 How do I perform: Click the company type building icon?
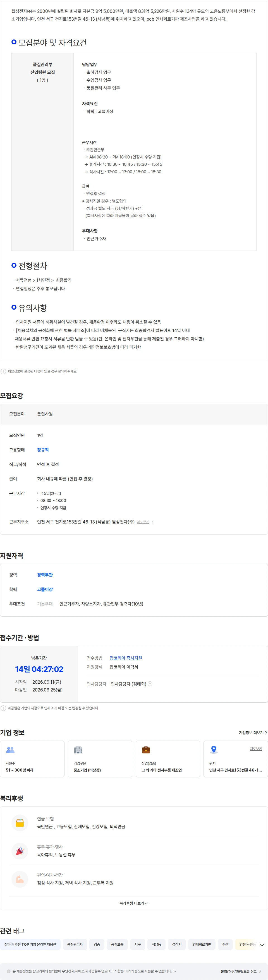(x=78, y=750)
